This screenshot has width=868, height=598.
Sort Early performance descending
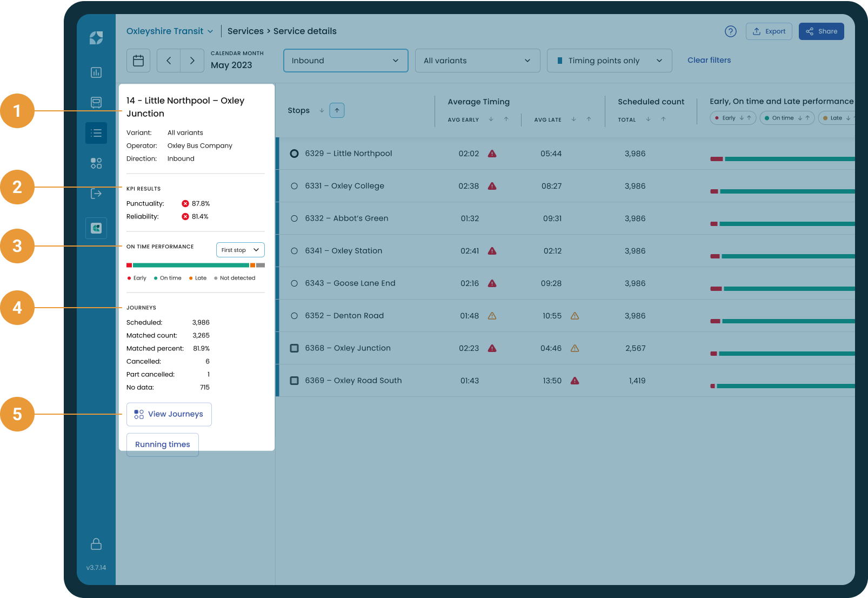coord(742,118)
